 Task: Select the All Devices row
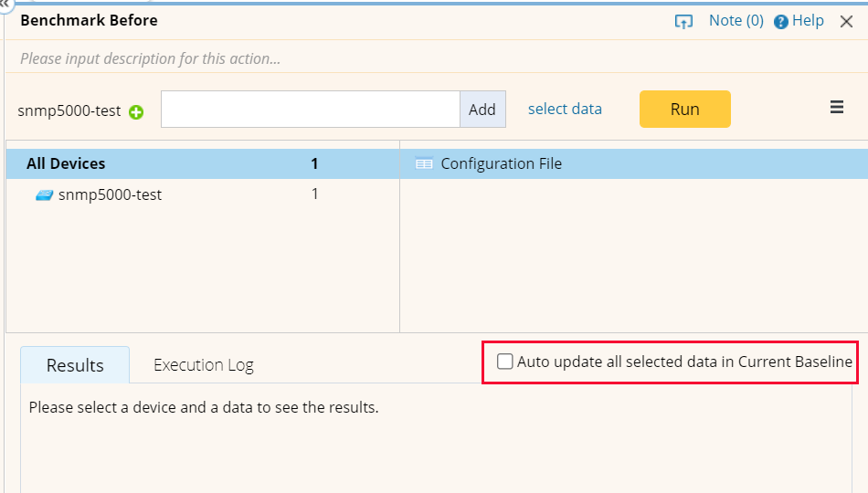tap(66, 164)
